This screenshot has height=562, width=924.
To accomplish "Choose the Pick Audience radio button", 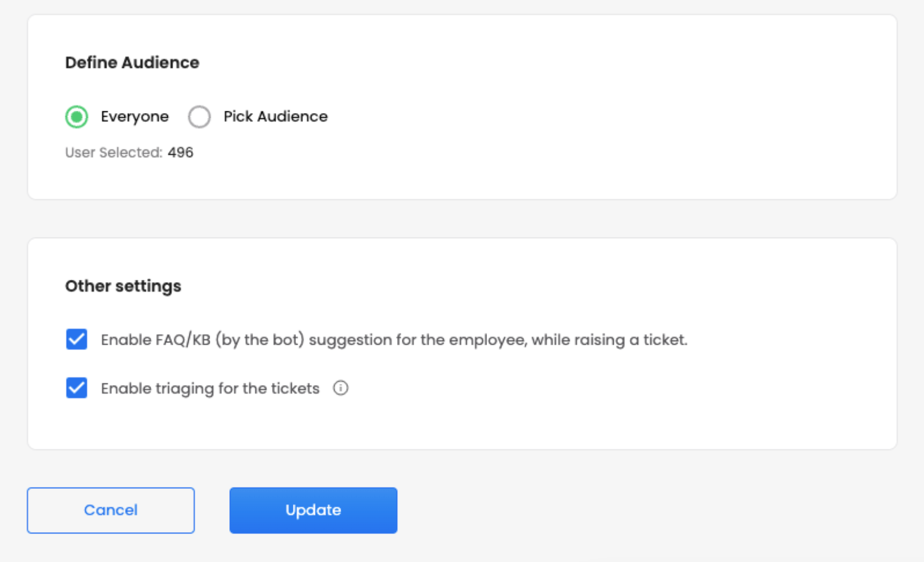I will (x=199, y=117).
